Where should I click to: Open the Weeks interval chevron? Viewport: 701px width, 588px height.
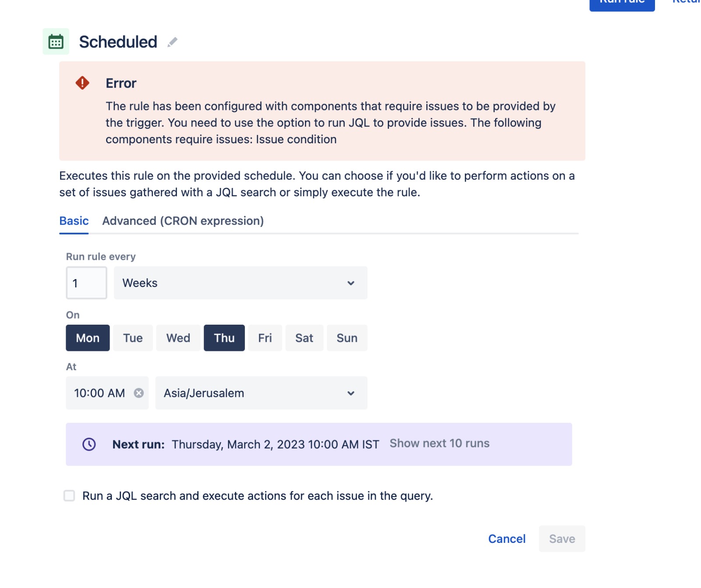(x=350, y=283)
